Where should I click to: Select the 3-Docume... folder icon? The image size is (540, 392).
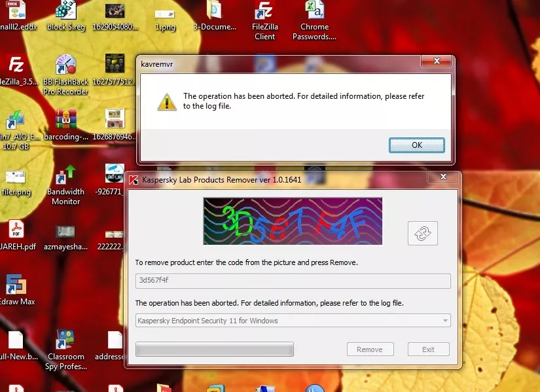pos(215,16)
